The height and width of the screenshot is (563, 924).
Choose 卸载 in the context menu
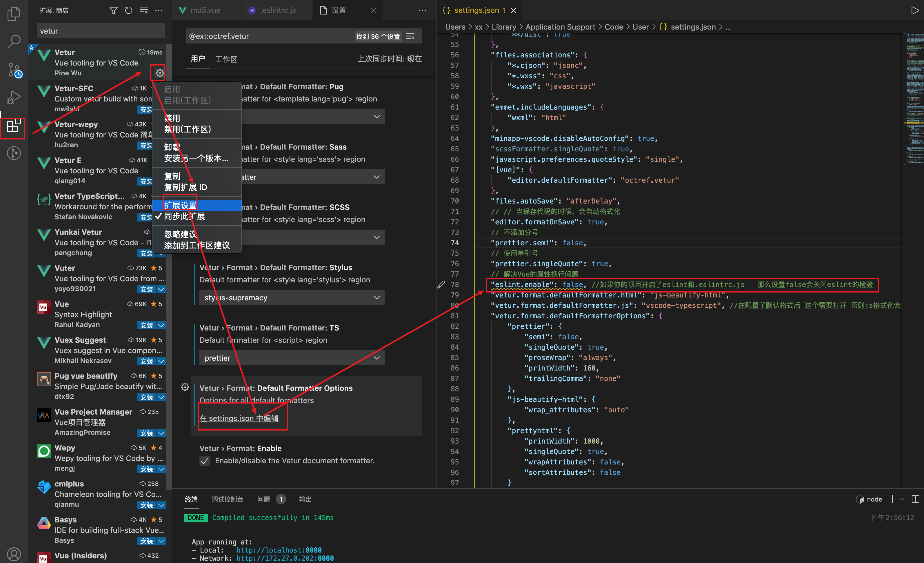pyautogui.click(x=197, y=147)
